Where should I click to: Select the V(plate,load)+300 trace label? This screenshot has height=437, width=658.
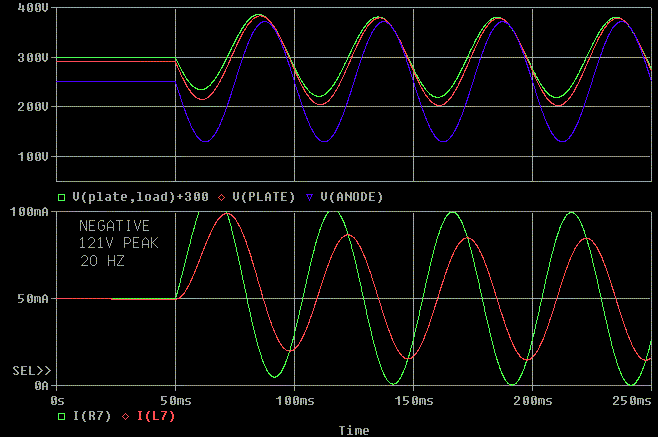pos(140,197)
